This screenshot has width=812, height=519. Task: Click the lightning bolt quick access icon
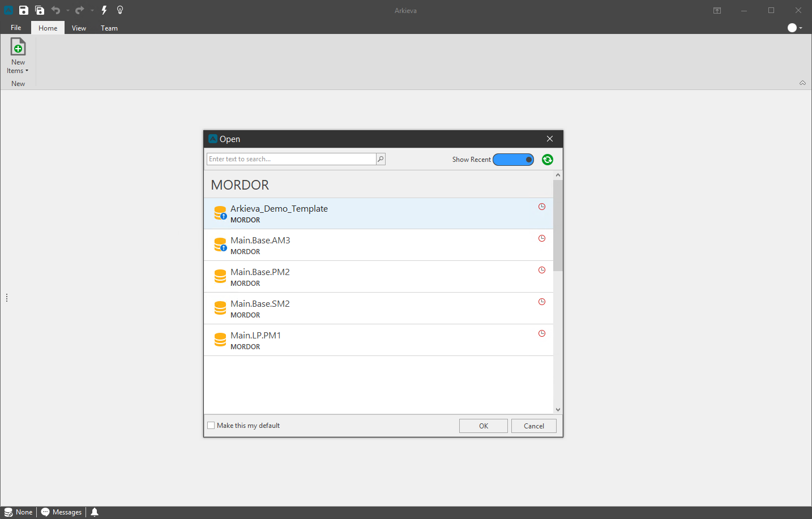(x=104, y=10)
